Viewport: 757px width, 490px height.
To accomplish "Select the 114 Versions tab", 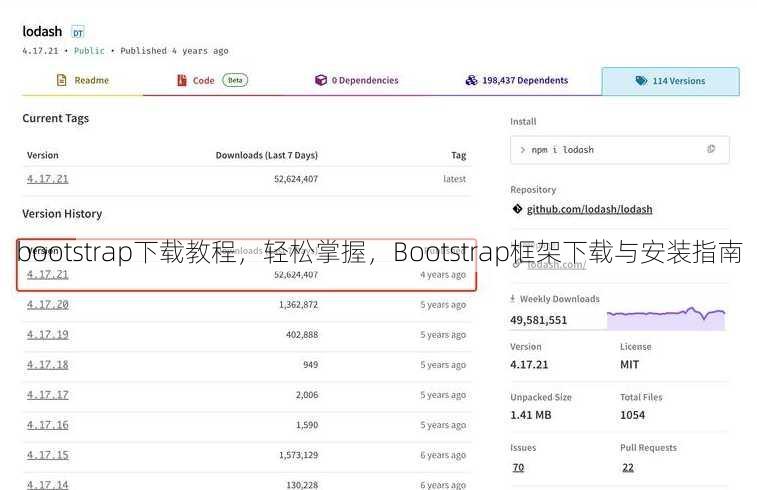I will click(671, 81).
